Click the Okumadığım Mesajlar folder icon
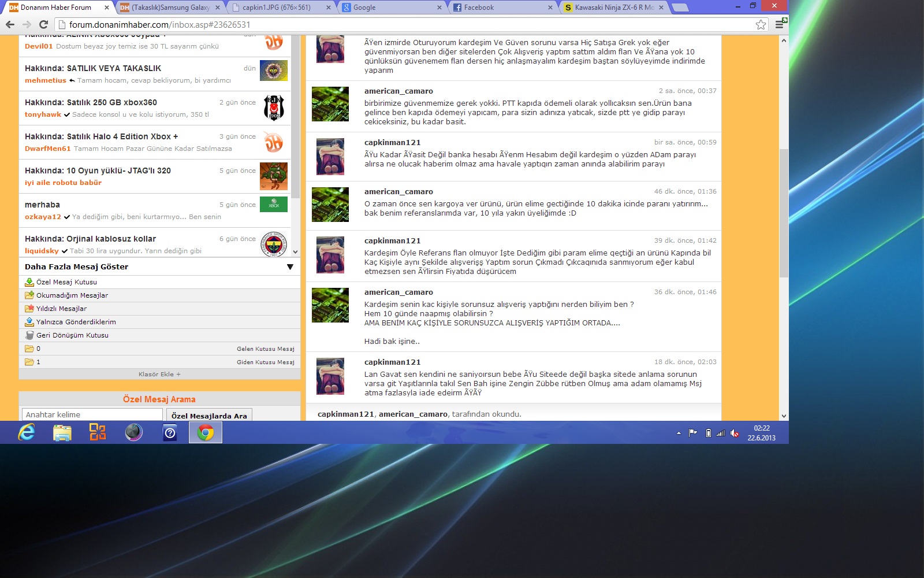The height and width of the screenshot is (578, 924). pyautogui.click(x=29, y=295)
